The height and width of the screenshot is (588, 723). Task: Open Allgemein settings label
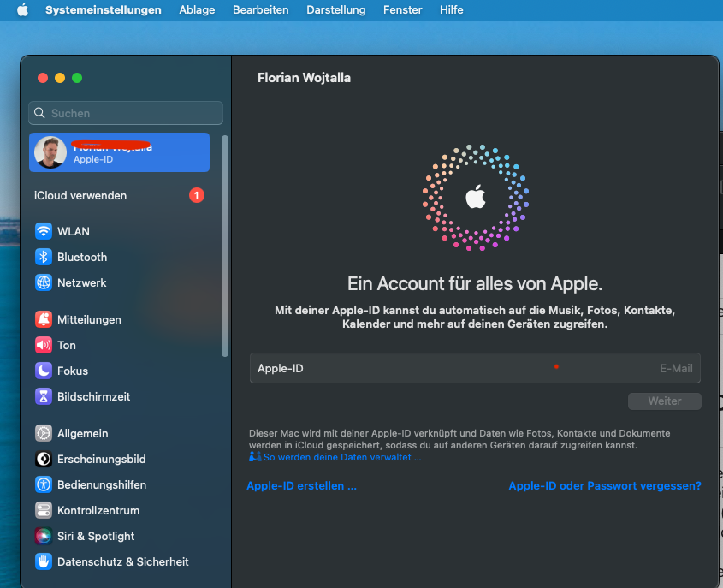[82, 433]
